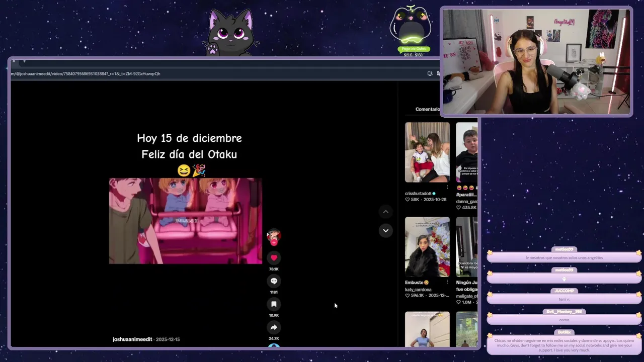Image resolution: width=644 pixels, height=362 pixels.
Task: Click the 'Pago de Gafas' donation goal bar
Action: [x=413, y=49]
